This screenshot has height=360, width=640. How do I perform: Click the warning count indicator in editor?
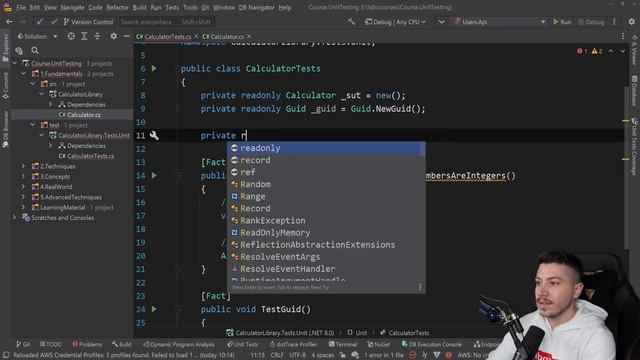click(x=597, y=51)
